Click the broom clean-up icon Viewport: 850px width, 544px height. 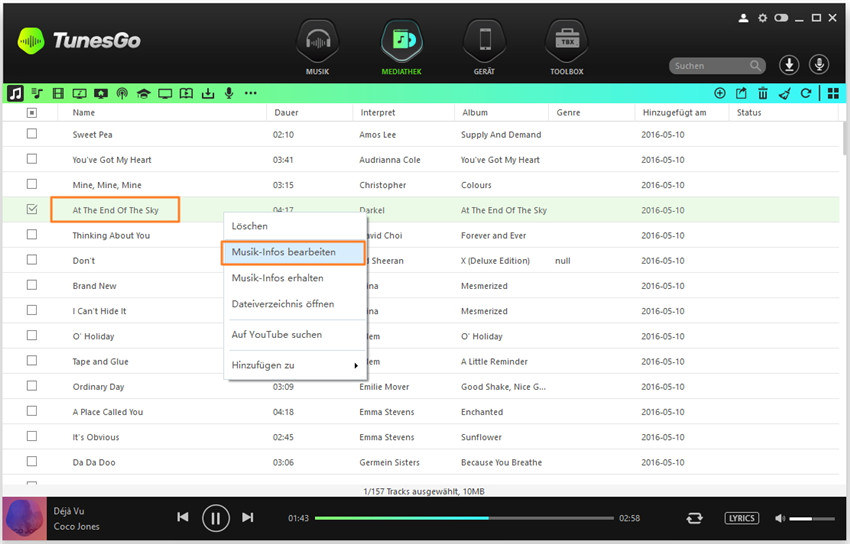[784, 94]
